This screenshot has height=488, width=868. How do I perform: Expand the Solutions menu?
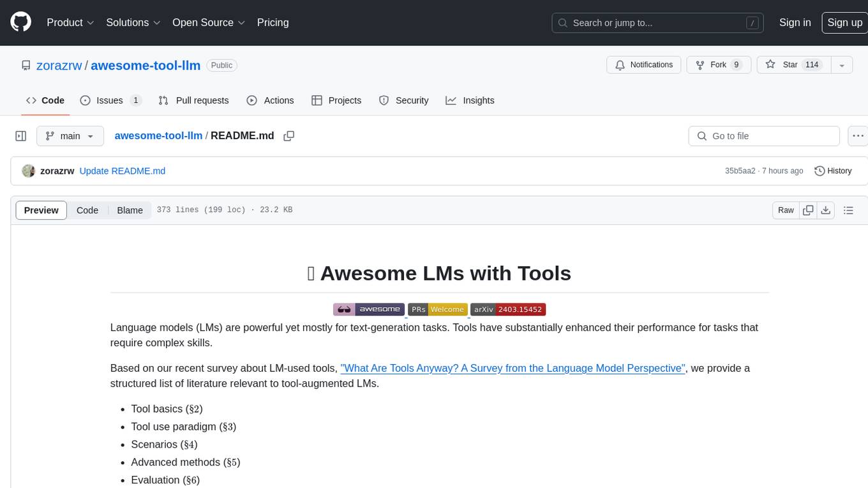133,22
